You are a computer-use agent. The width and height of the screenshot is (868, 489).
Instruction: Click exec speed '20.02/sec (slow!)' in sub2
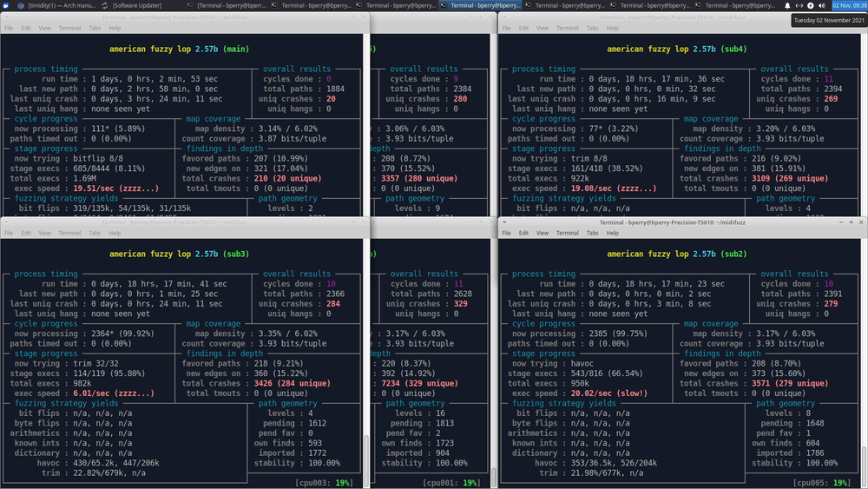point(609,393)
